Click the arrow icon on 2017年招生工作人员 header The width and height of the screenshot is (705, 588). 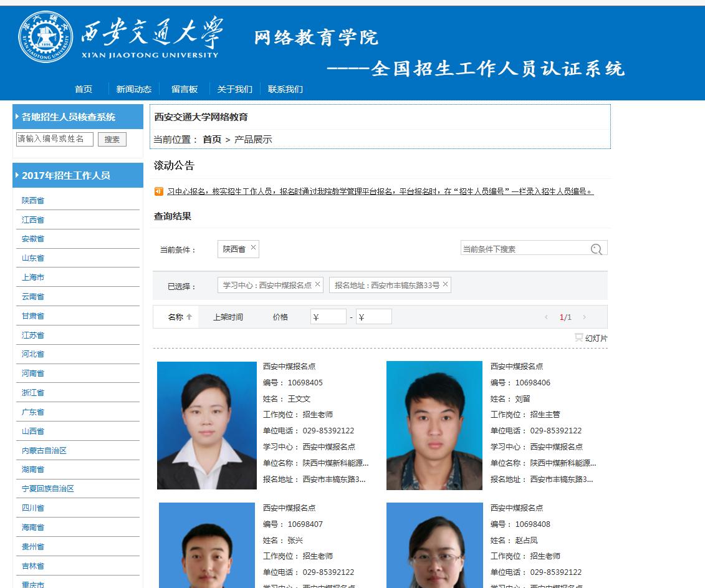[16, 175]
